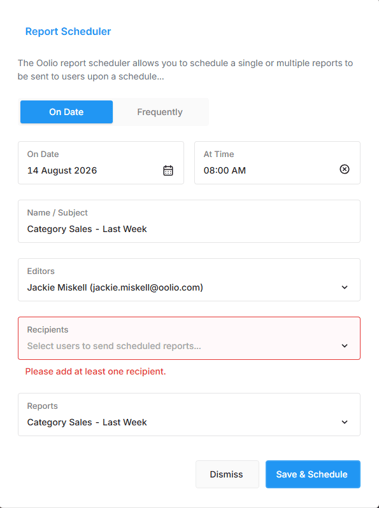Open the calendar picker icon in On Date
Screen dimensions: 379x508
(168, 170)
